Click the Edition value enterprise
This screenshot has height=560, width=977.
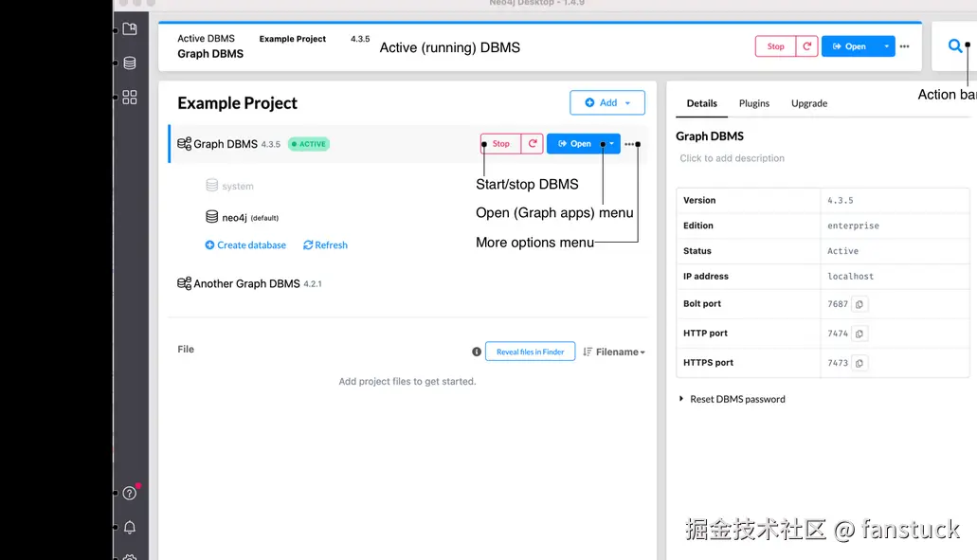click(853, 226)
